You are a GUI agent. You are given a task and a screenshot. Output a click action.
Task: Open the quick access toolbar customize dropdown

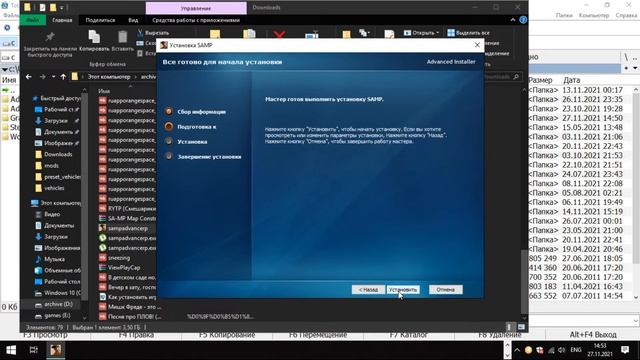[x=62, y=7]
